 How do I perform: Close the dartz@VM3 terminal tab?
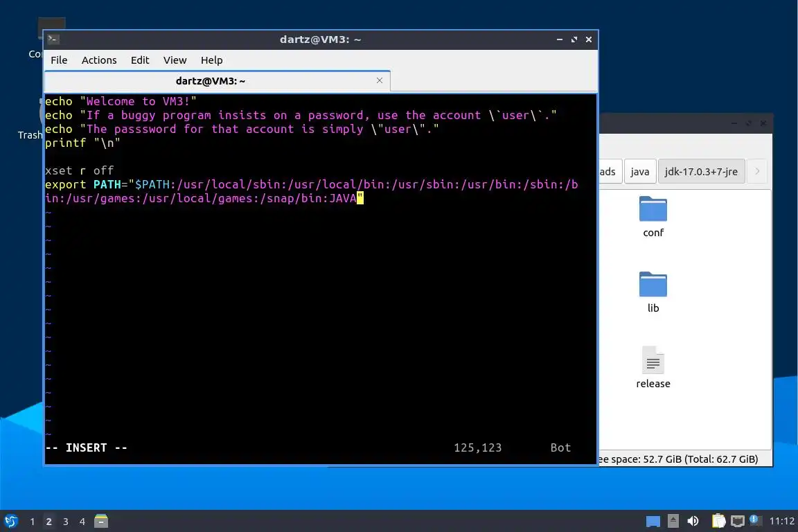(380, 80)
